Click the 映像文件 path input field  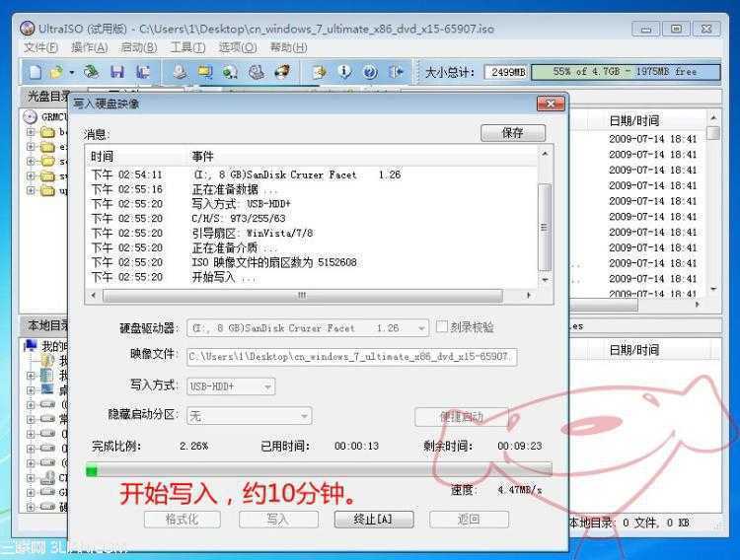coord(351,357)
